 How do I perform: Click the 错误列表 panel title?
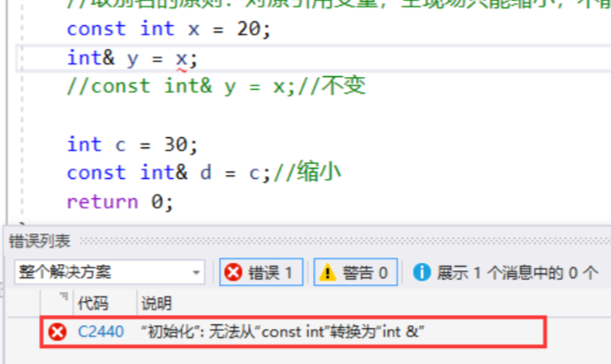(x=39, y=241)
